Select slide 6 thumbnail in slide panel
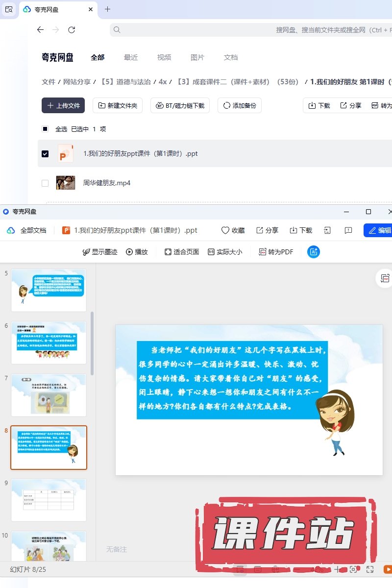The image size is (392, 588). coord(49,343)
